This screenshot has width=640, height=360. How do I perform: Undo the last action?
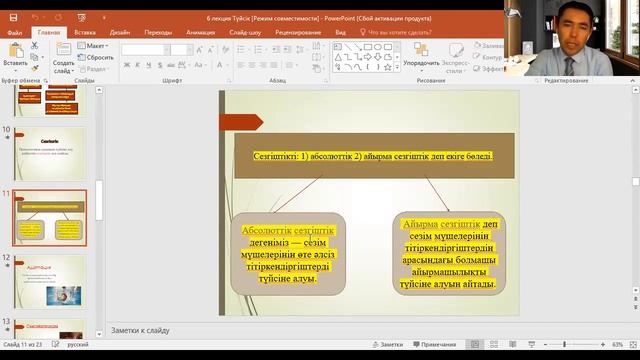35,18
